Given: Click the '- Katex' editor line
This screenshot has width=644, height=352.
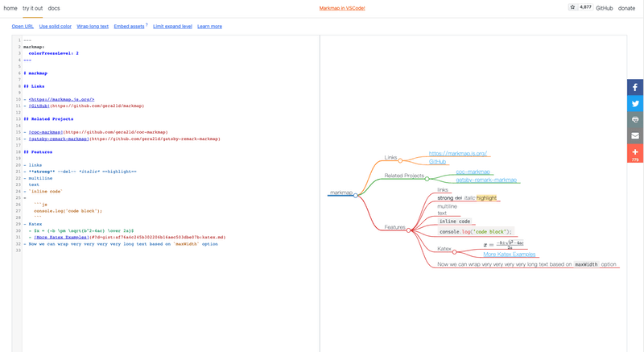Looking at the screenshot, I should coord(33,224).
